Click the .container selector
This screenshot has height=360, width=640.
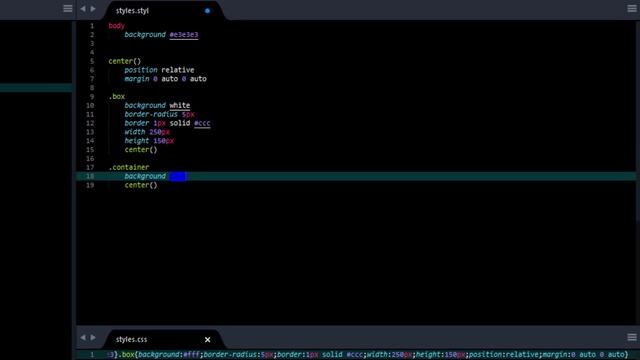pos(129,167)
